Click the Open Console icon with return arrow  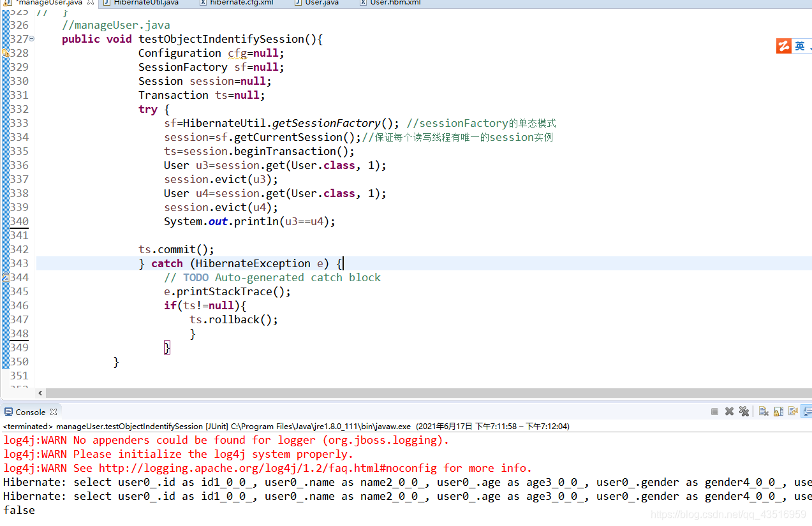(x=793, y=411)
